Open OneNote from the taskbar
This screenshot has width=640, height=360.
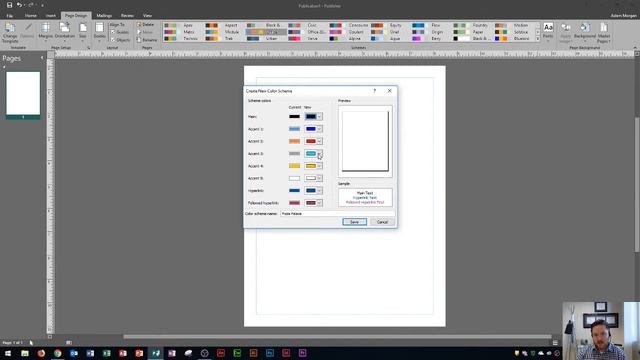[x=172, y=353]
